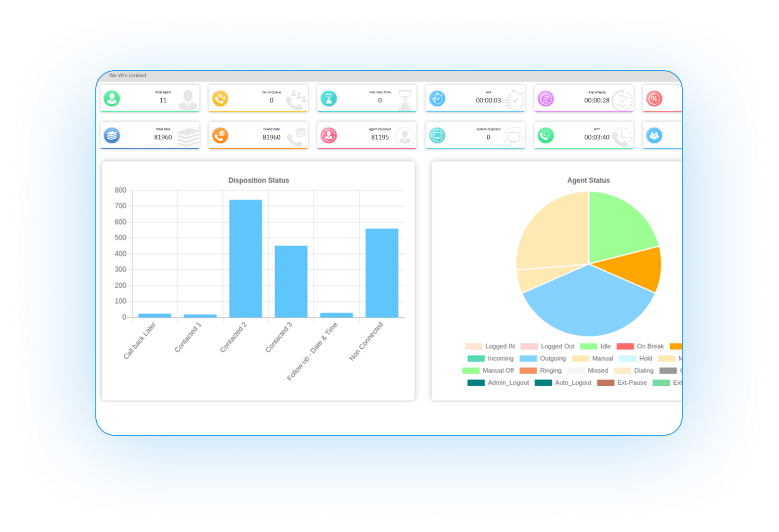Click the We Win Limited header text
779x532 pixels.
click(128, 76)
